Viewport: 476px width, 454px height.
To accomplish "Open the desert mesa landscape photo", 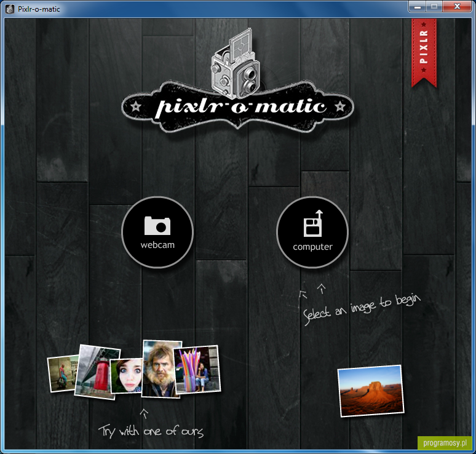I will coord(371,391).
